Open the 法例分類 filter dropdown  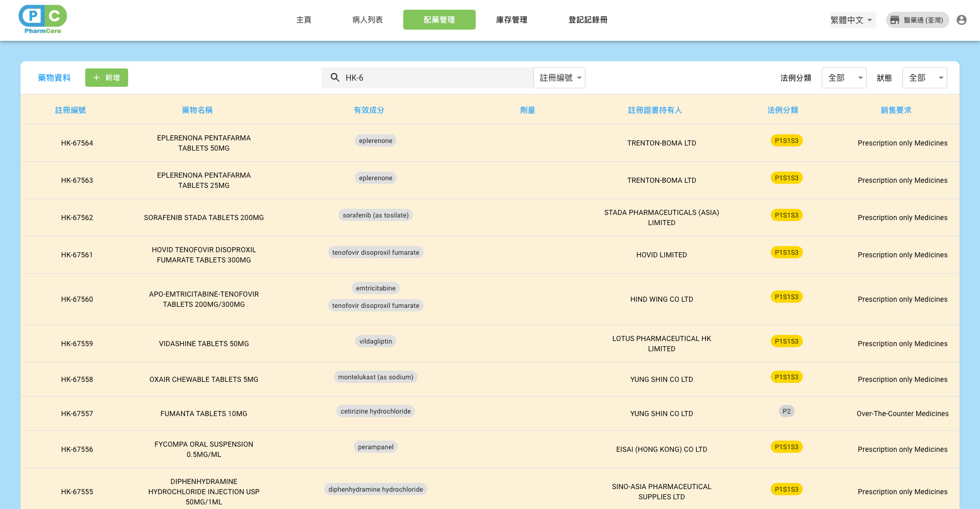click(844, 78)
